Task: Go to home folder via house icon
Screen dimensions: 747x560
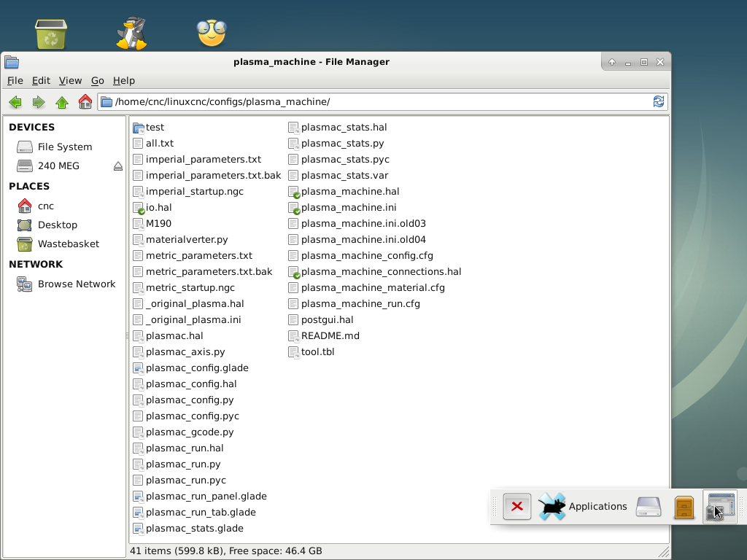Action: [85, 102]
